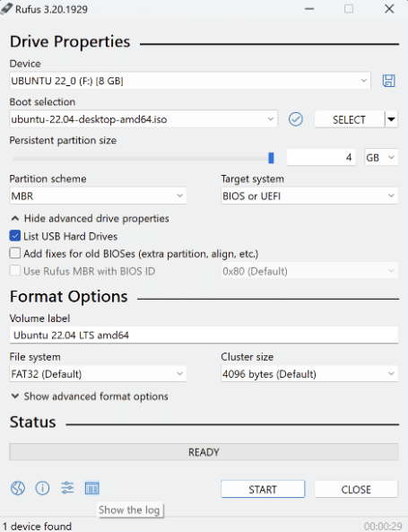Click the CLOSE button
Viewport: 408px width, 532px height.
tap(356, 489)
